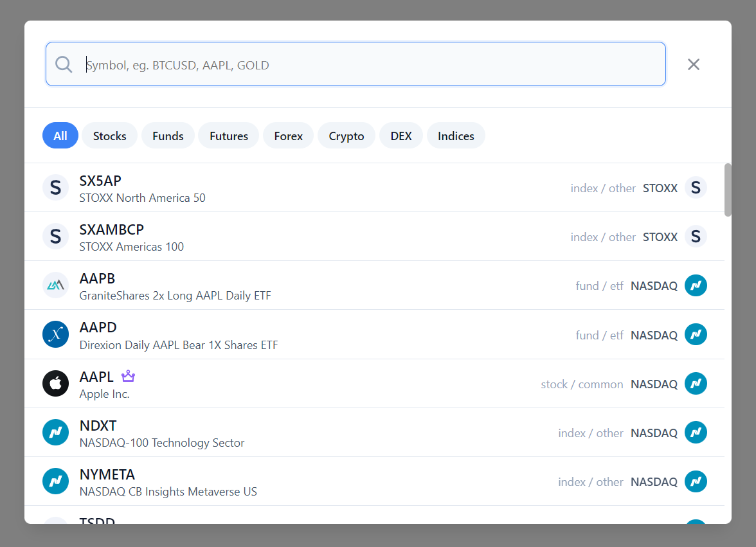Click STOXX exchange icon in SXAMBCP row

pos(696,237)
